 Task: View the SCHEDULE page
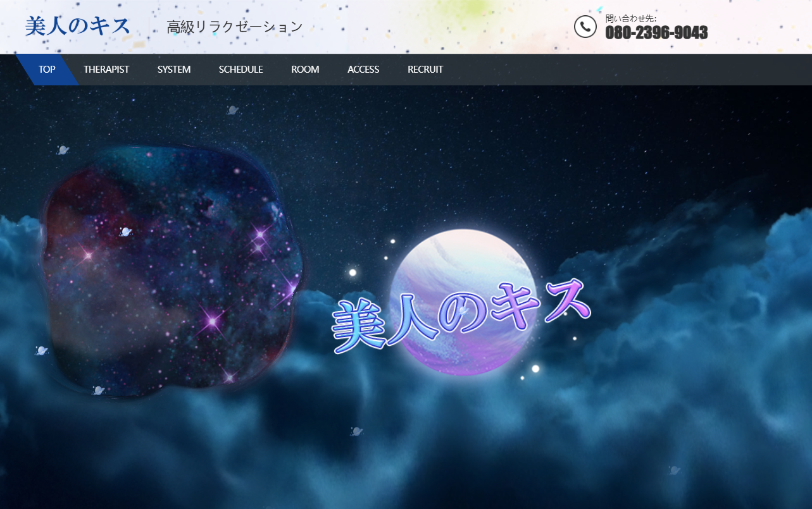pos(240,70)
